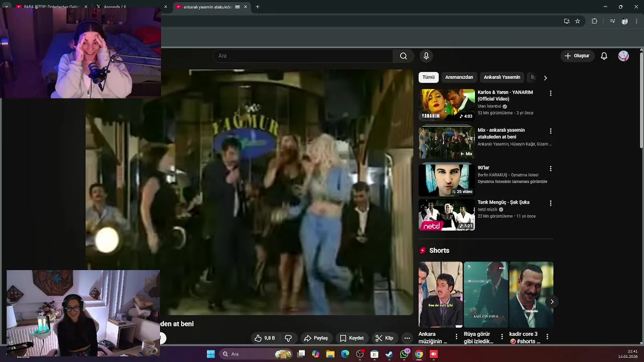Open more actions ellipsis below video

tap(407, 338)
